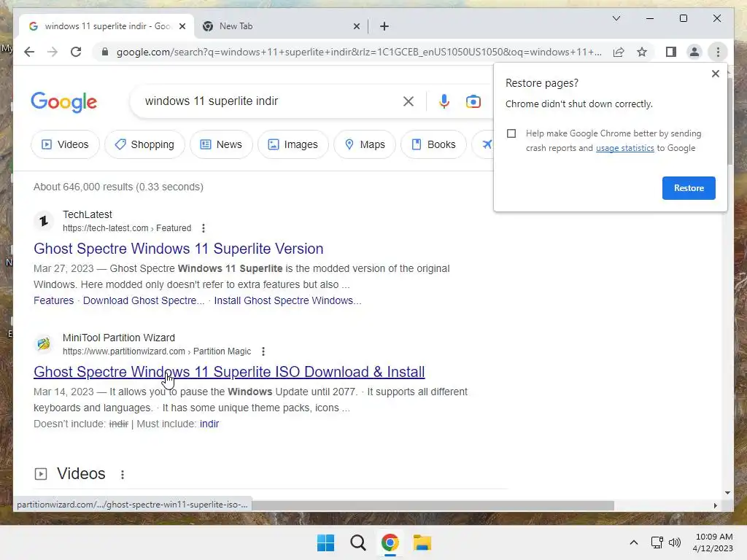Click the scroll right arrow of horizontal scrollbar
This screenshot has height=560, width=747.
715,506
